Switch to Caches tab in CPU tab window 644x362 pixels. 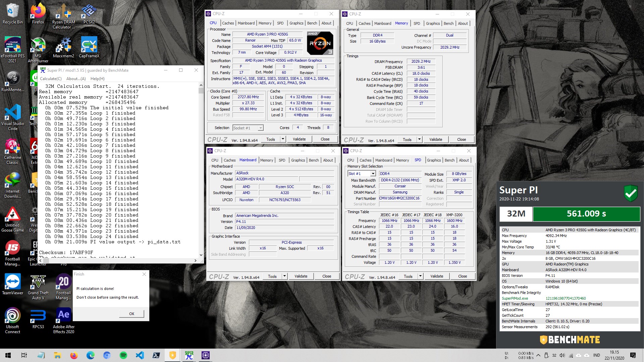click(x=228, y=23)
